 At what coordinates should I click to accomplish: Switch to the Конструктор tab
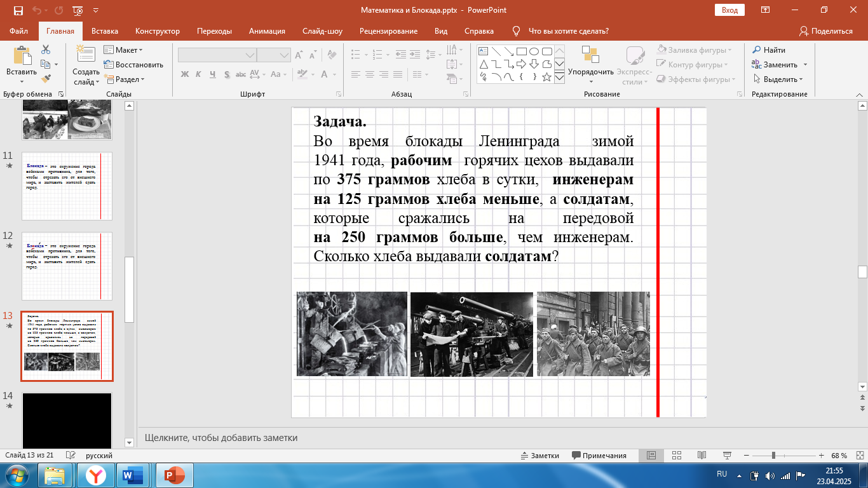[158, 31]
